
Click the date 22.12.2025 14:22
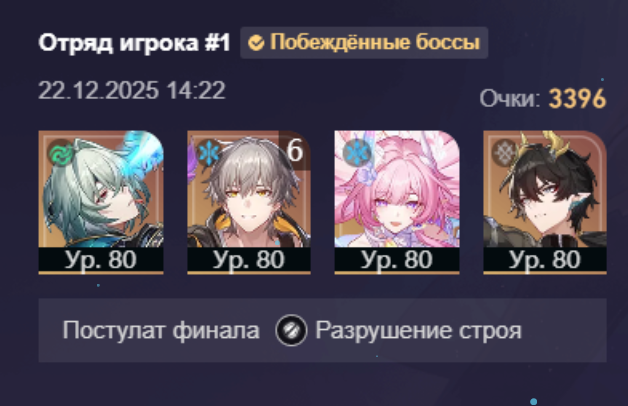pos(132,90)
